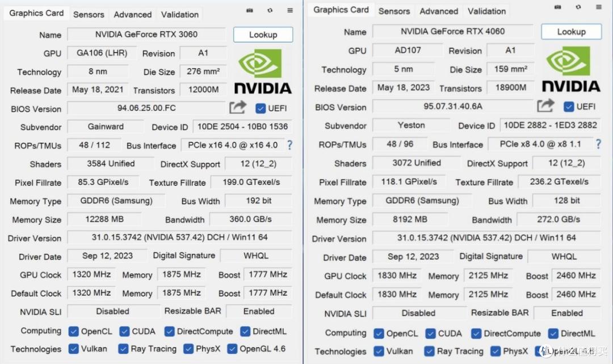
Task: Click the BIOS Version field showing 94.06.25.00.FC
Action: coord(146,108)
